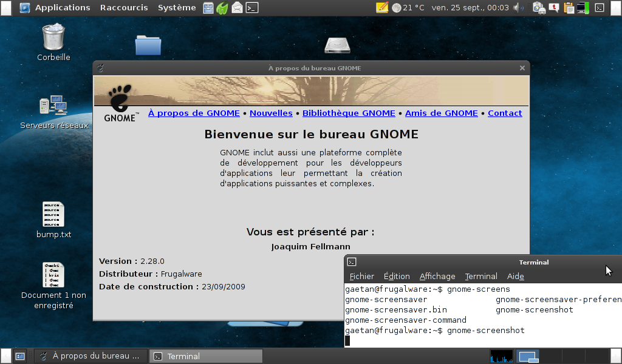This screenshot has height=364, width=622.
Task: Click the Distributeur : Frugalware line
Action: (151, 274)
